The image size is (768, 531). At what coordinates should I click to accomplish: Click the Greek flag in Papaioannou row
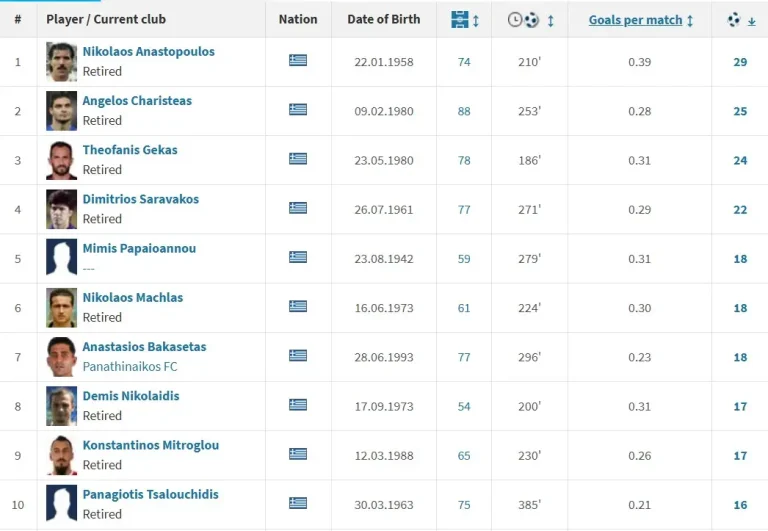point(298,258)
